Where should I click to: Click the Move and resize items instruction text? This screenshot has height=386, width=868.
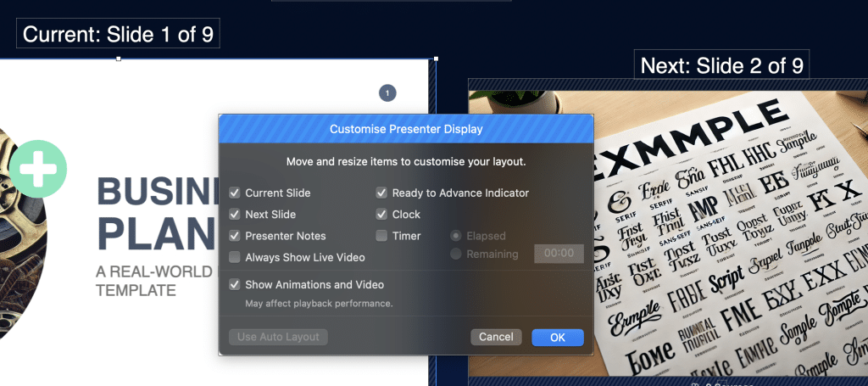[406, 162]
